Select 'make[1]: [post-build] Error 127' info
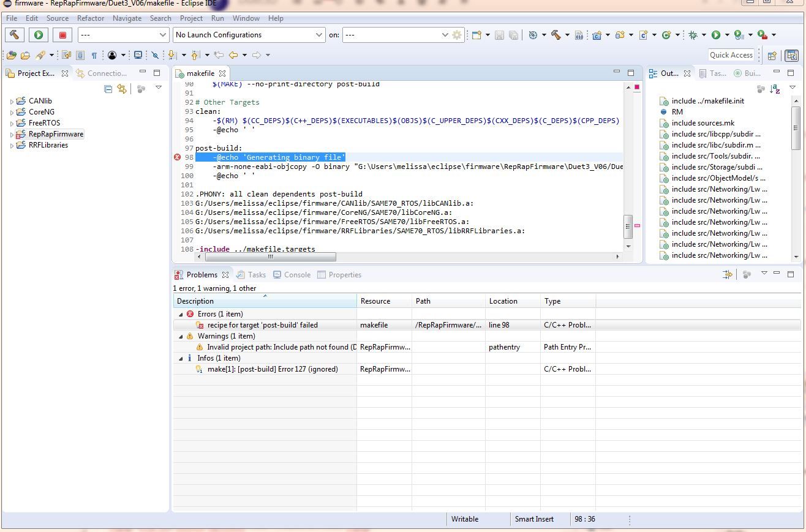This screenshot has height=532, width=806. pos(273,369)
